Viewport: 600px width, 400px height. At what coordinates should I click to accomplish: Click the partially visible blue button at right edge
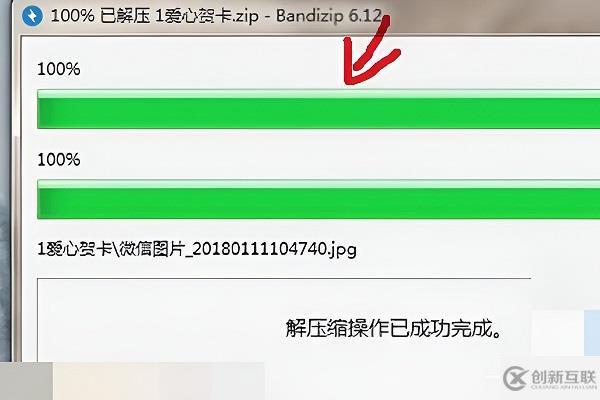click(x=592, y=333)
